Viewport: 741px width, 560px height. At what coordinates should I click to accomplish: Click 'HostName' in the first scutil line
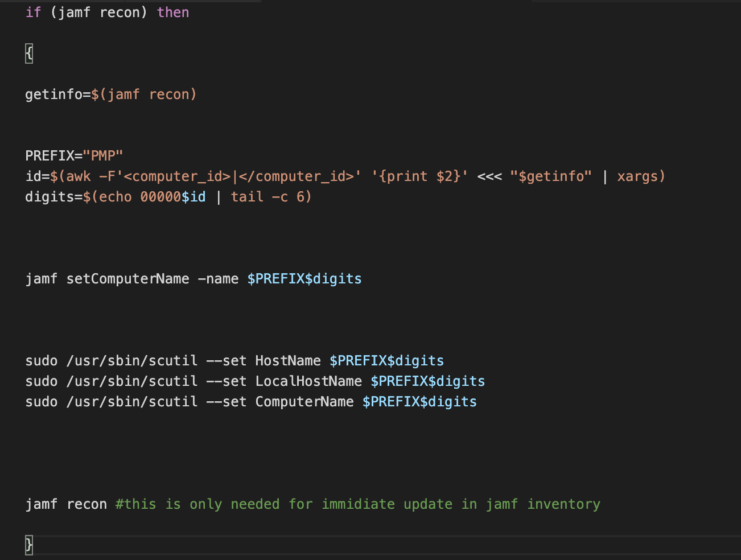pos(288,361)
